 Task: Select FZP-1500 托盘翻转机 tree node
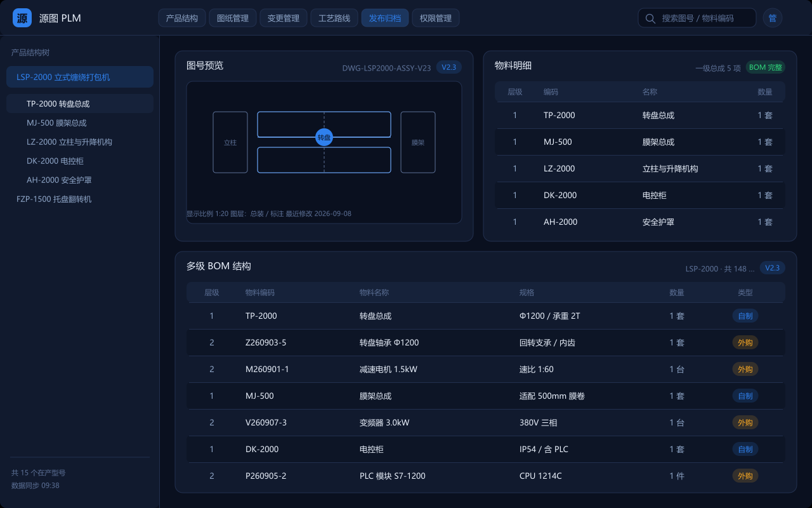point(80,199)
